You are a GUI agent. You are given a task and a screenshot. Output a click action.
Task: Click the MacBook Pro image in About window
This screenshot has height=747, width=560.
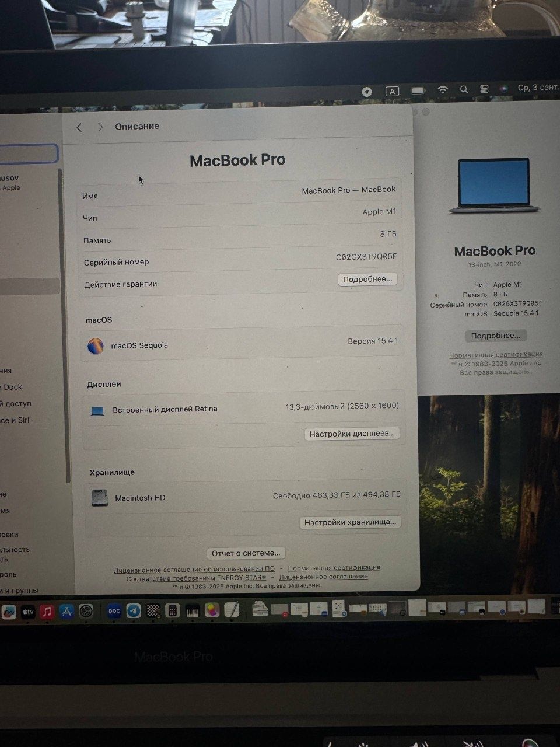(495, 185)
